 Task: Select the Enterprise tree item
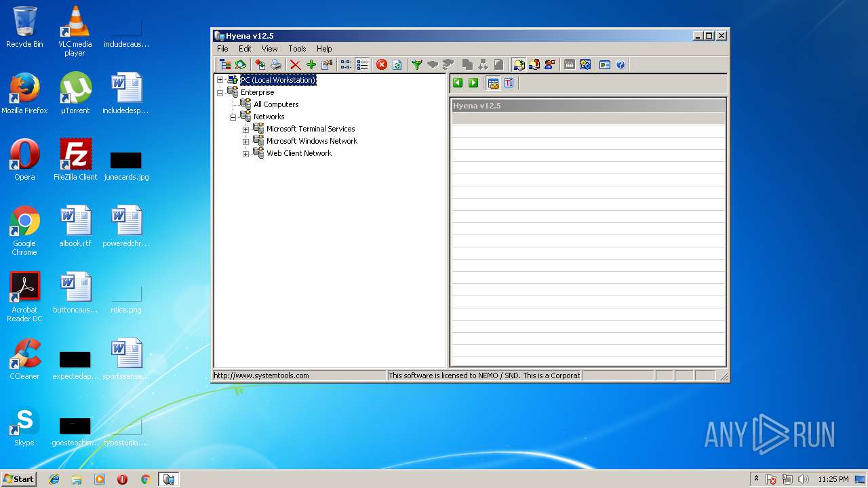(257, 92)
